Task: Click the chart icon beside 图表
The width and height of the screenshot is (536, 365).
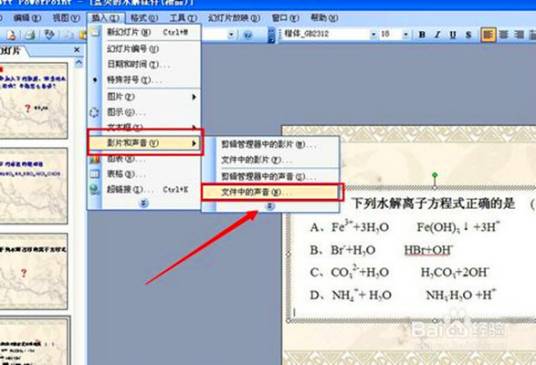Action: coord(95,159)
